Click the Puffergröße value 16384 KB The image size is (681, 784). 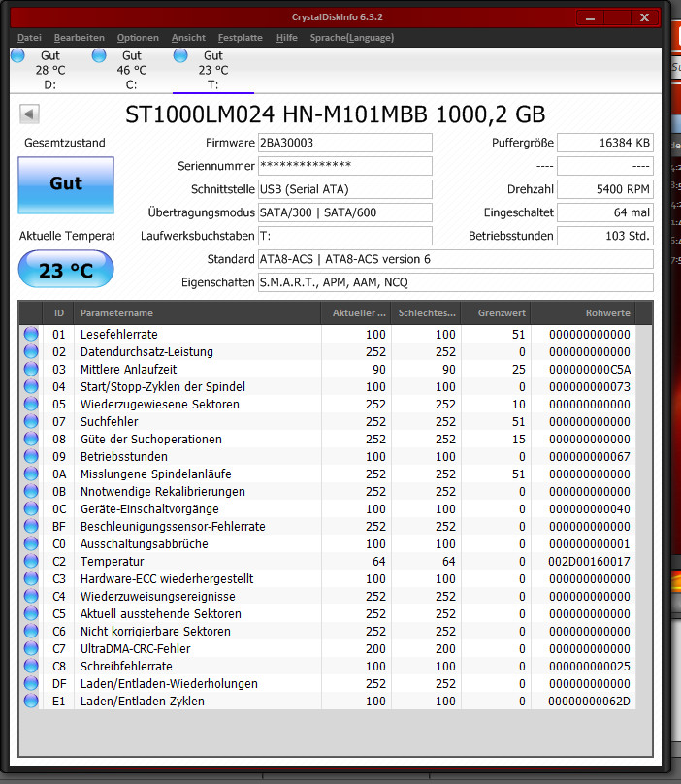pos(605,143)
